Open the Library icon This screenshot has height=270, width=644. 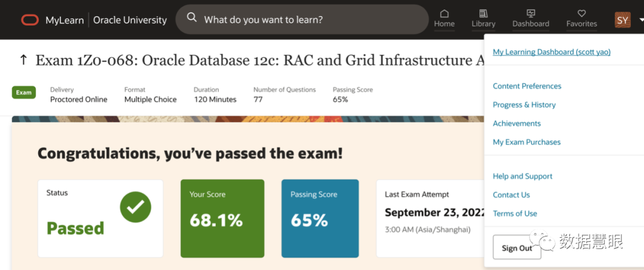(483, 14)
